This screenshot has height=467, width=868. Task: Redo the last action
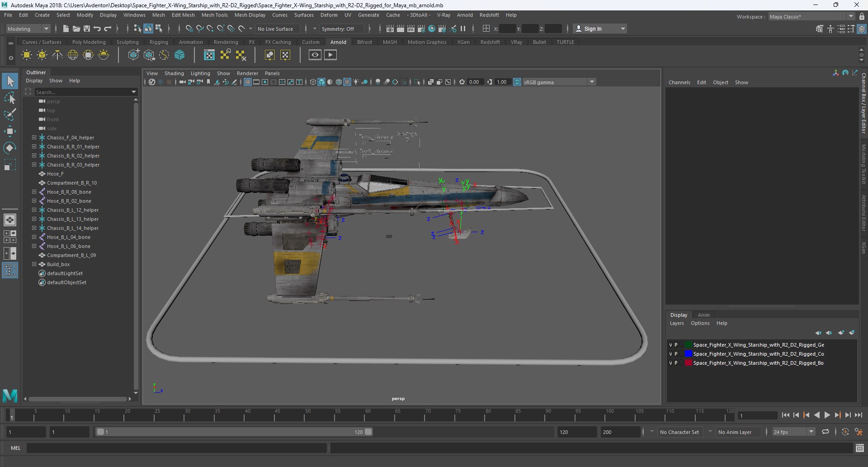[x=108, y=29]
